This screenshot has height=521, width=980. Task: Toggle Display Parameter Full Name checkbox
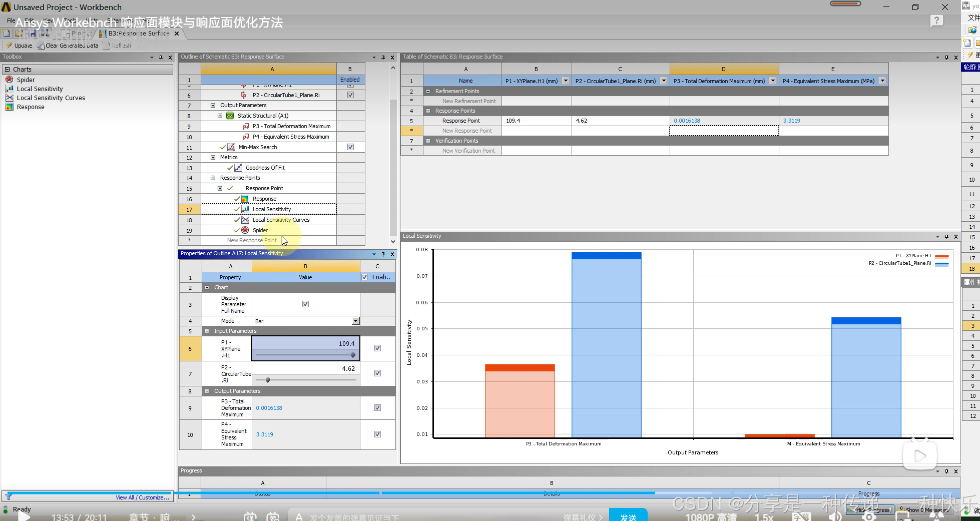pyautogui.click(x=305, y=304)
